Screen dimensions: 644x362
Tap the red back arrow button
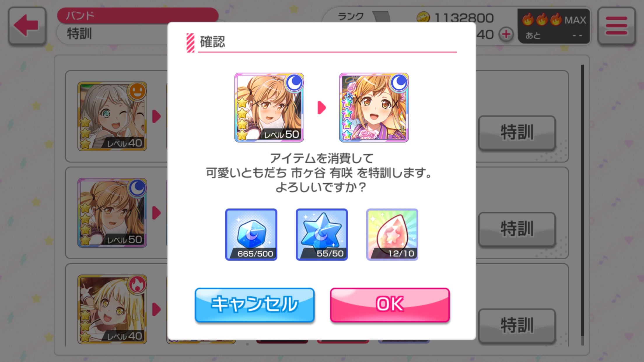tap(27, 26)
